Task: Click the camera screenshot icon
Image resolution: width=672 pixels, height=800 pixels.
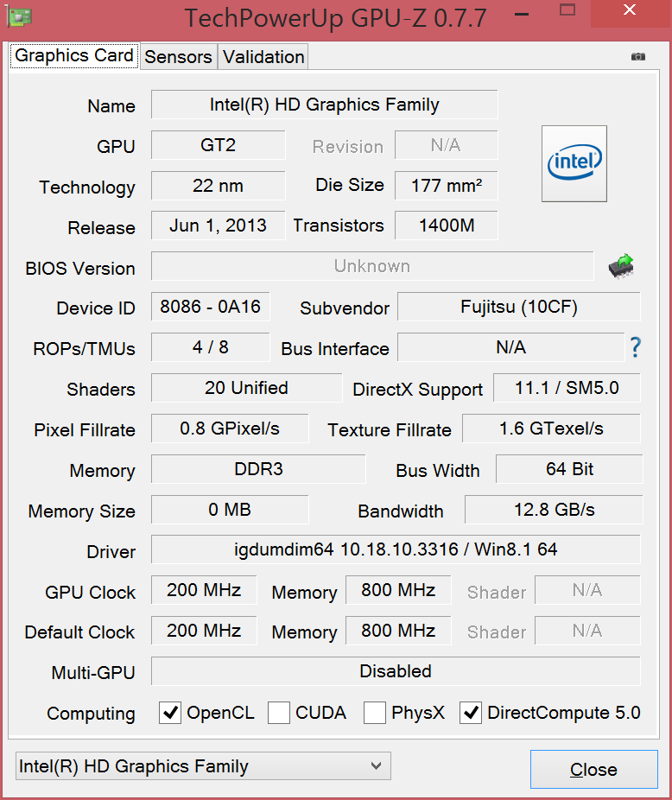Action: click(x=638, y=57)
